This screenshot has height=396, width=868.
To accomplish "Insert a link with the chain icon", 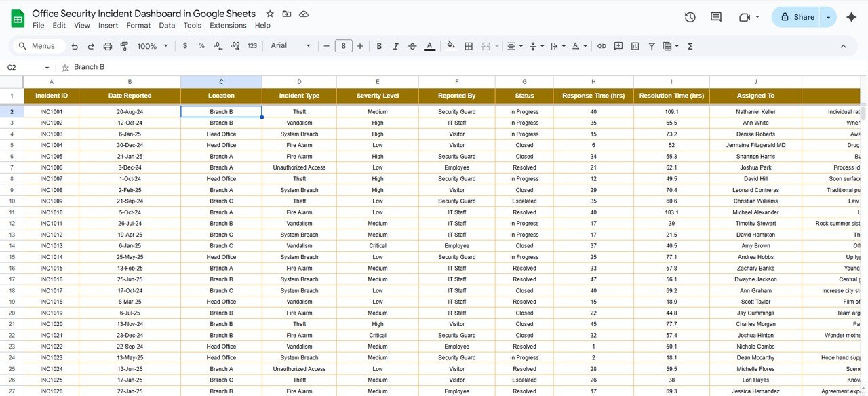I will click(601, 46).
